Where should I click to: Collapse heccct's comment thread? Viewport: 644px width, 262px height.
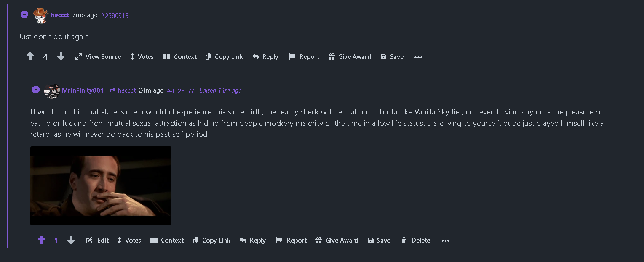coord(24,15)
